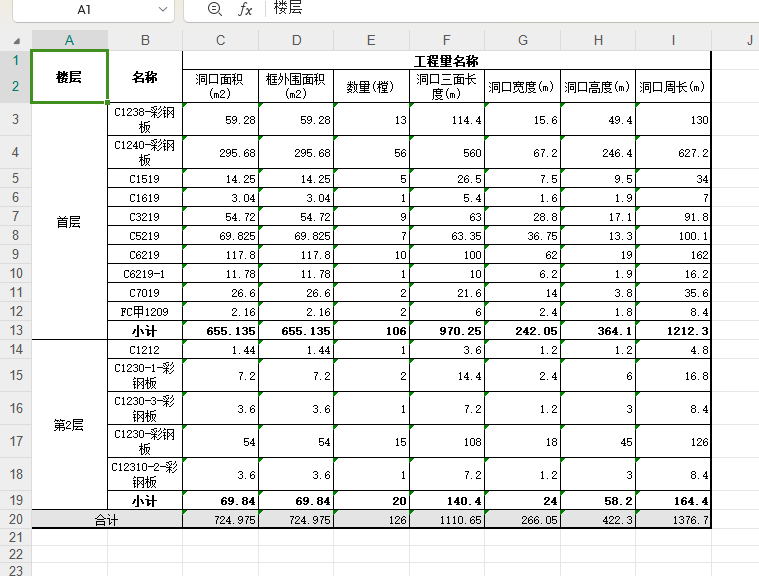Click the 洞口高度(m) header cell

(598, 86)
